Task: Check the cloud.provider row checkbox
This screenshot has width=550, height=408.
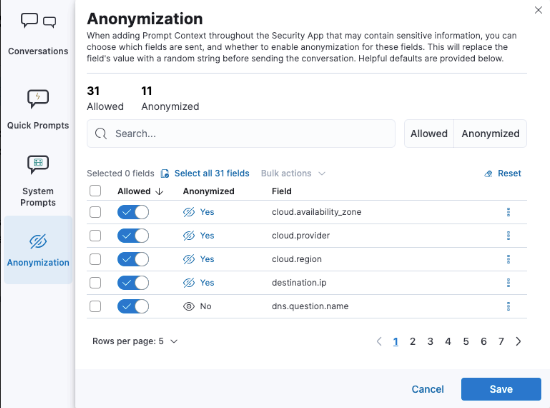Action: pos(95,235)
